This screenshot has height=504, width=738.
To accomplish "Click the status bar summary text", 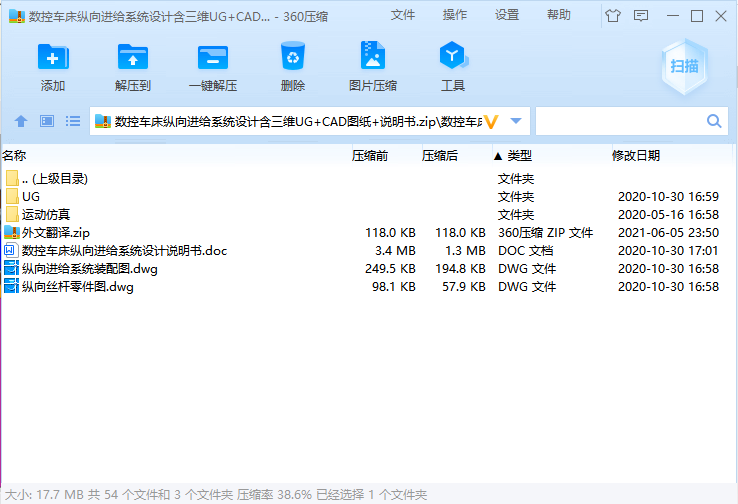I will coord(216,495).
